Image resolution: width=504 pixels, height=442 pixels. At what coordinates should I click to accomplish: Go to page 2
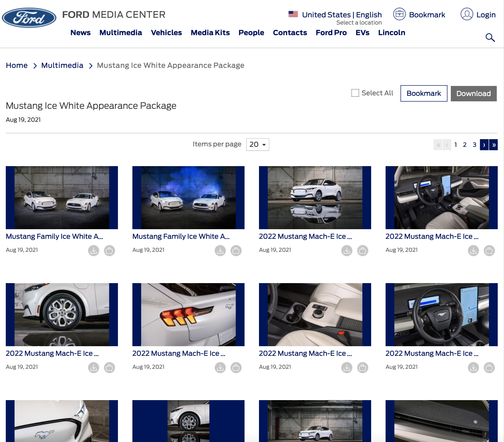(465, 145)
